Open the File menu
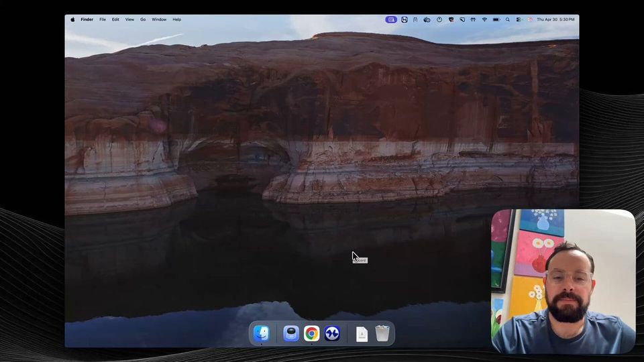 [x=103, y=19]
